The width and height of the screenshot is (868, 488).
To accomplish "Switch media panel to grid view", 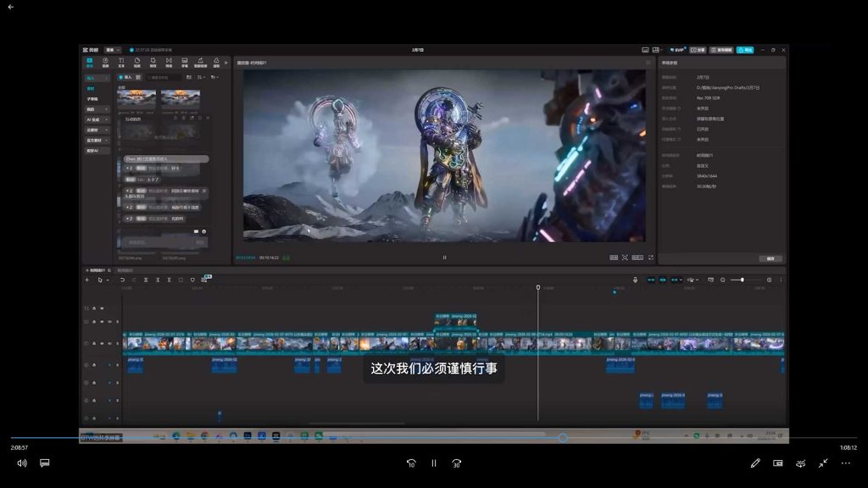I will [138, 77].
